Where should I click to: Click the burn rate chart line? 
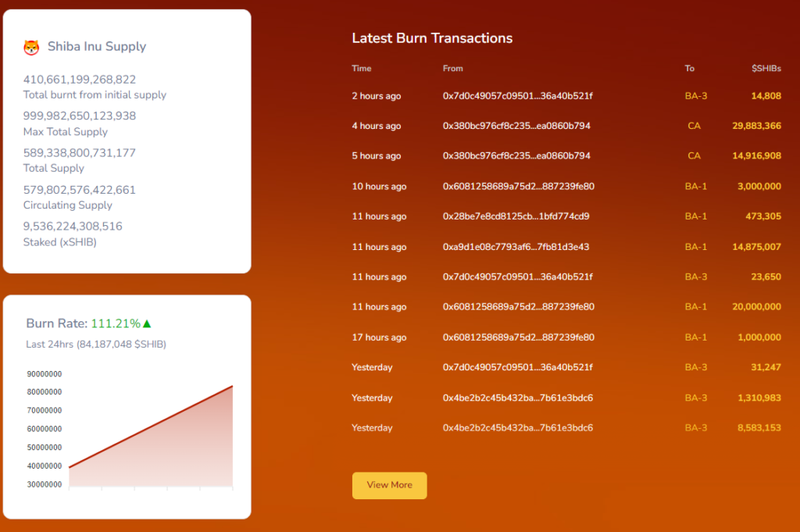(x=151, y=427)
